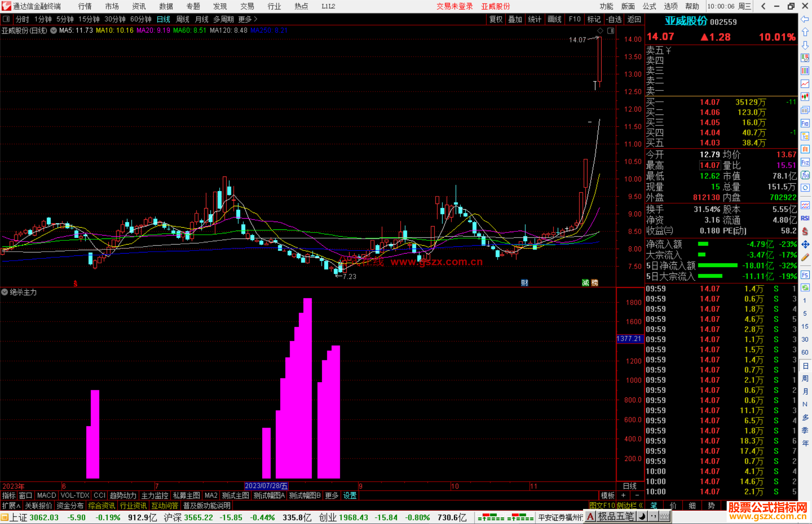Image resolution: width=812 pixels, height=524 pixels.
Task: Click the 2023/07/28 date marker on timeline
Action: click(x=266, y=486)
